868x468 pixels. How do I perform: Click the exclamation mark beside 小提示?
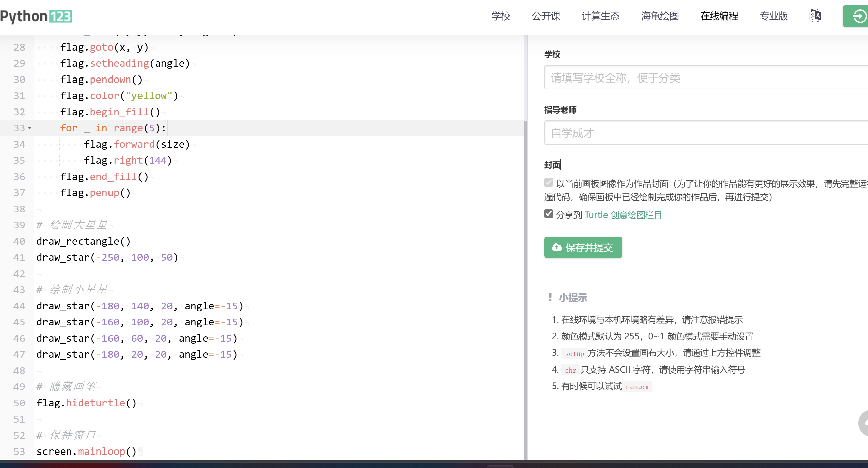point(550,298)
